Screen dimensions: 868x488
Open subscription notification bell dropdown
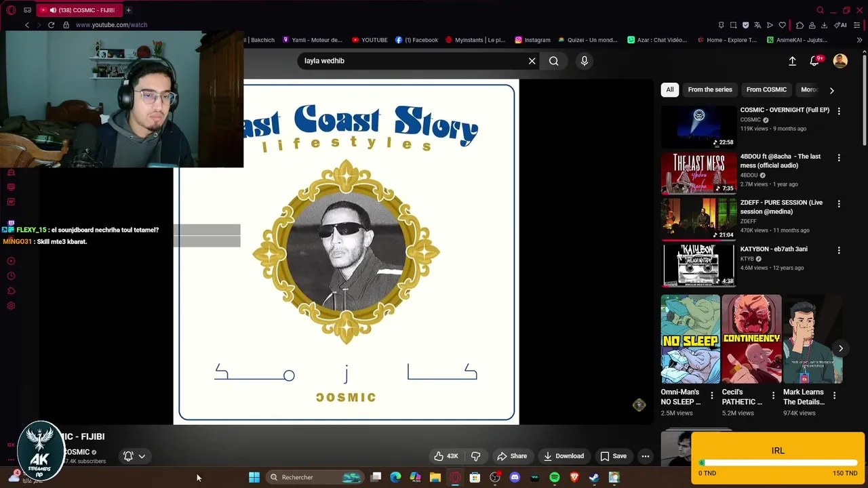click(x=134, y=456)
